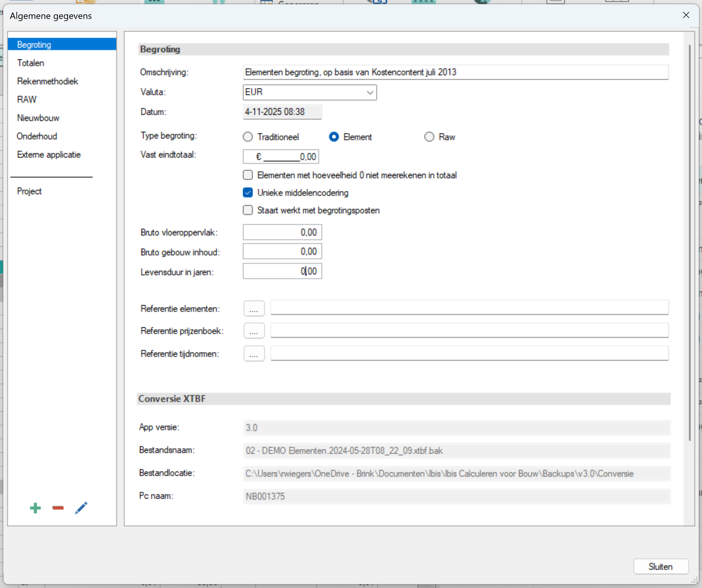Click the Bruto vloeroppervlak value field
This screenshot has height=588, width=702.
[x=282, y=232]
